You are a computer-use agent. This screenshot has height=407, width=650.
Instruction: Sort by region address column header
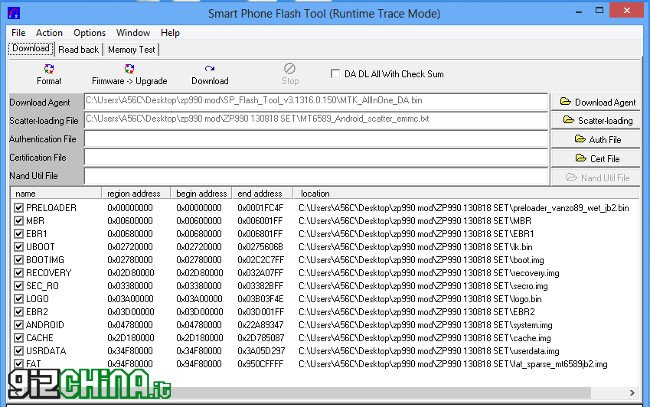(136, 194)
